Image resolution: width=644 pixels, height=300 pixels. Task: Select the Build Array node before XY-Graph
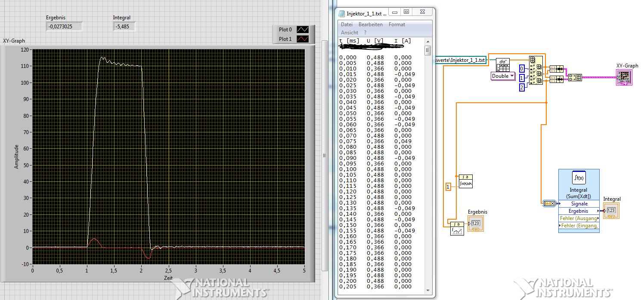pos(575,77)
